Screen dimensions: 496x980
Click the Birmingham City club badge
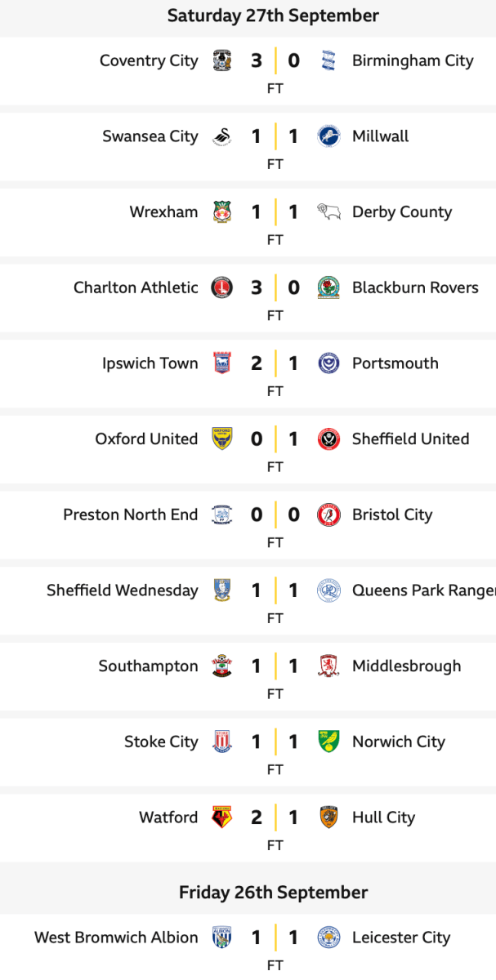328,61
